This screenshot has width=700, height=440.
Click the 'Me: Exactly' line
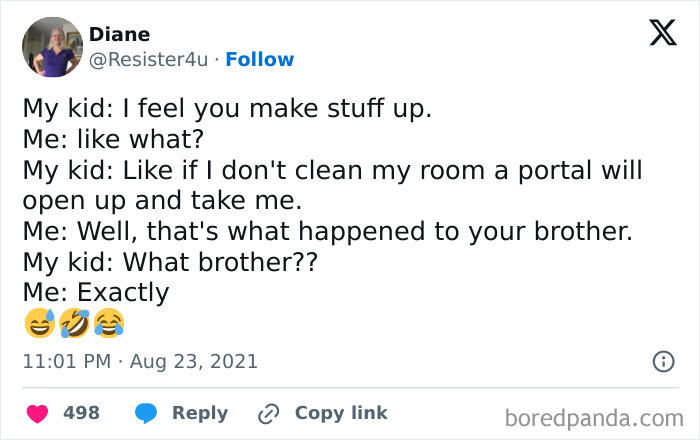click(x=96, y=293)
